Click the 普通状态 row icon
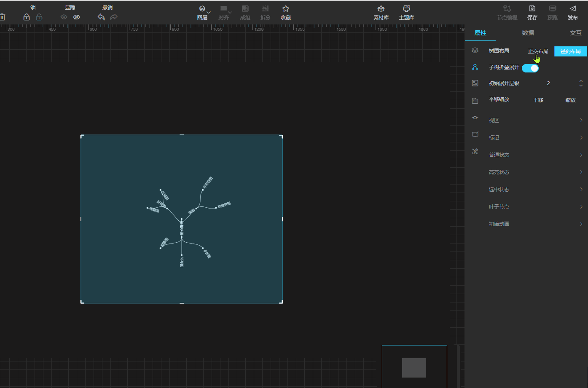Image resolution: width=588 pixels, height=388 pixels. click(475, 152)
